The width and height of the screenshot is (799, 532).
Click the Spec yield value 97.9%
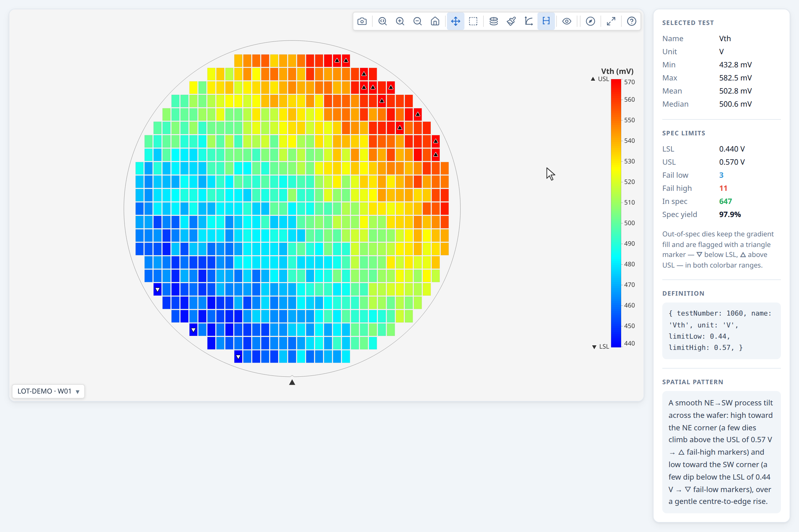coord(730,215)
